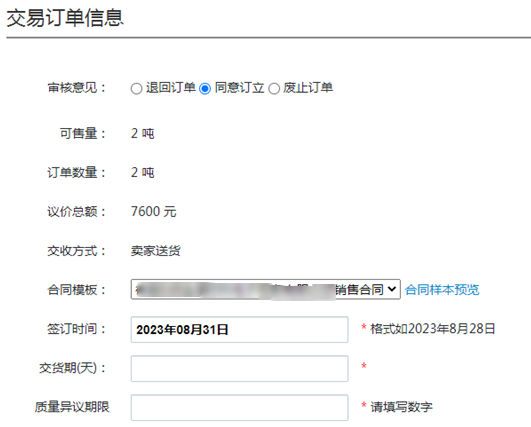The height and width of the screenshot is (427, 531).
Task: Click the 卖家送货 delivery method value
Action: tap(155, 251)
